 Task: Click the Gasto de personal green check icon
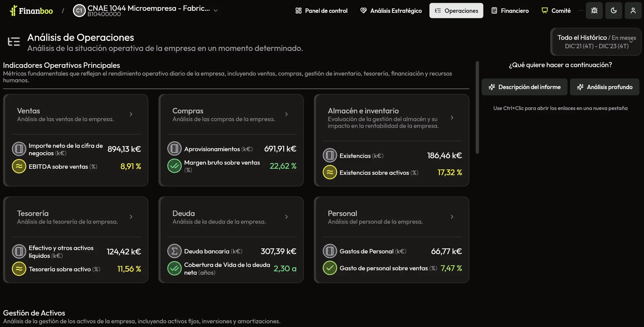330,268
